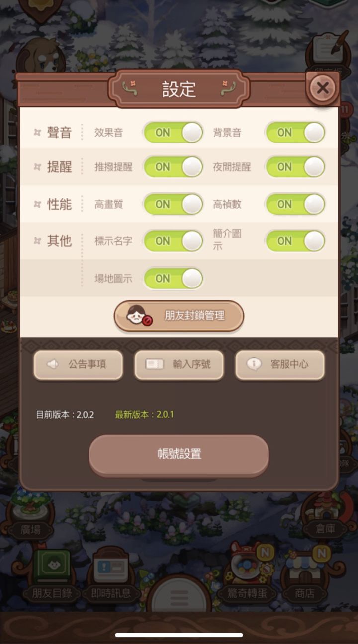Open 帳號設置 account settings button

179,455
